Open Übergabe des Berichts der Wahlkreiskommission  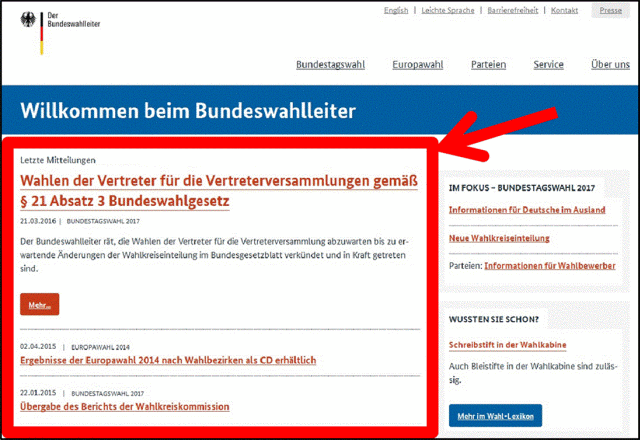(x=125, y=407)
